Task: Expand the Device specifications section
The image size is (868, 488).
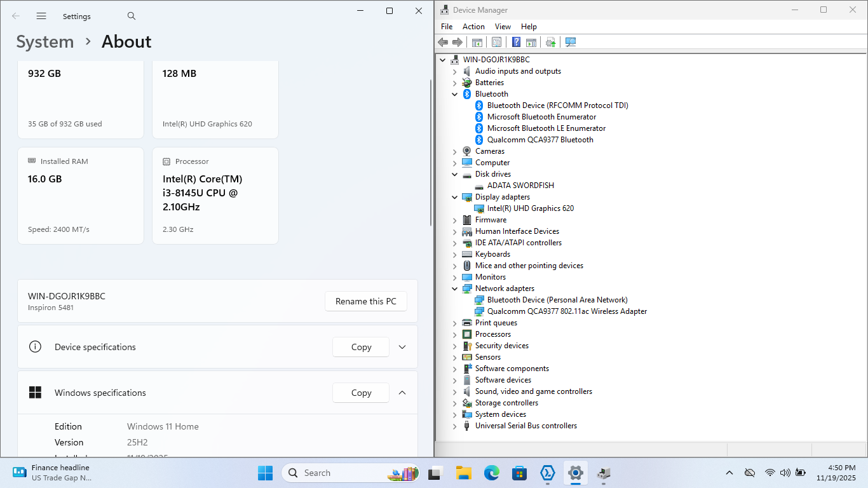Action: click(x=402, y=347)
